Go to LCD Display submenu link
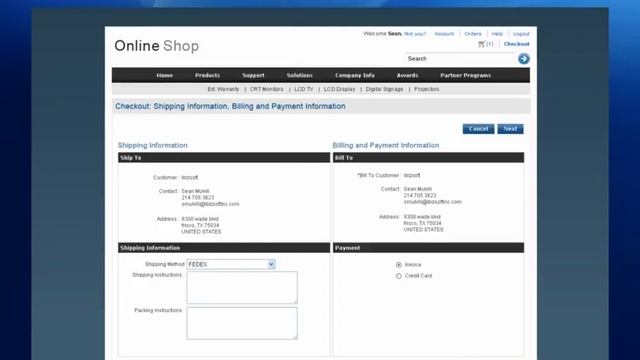This screenshot has width=640, height=360. tap(340, 89)
